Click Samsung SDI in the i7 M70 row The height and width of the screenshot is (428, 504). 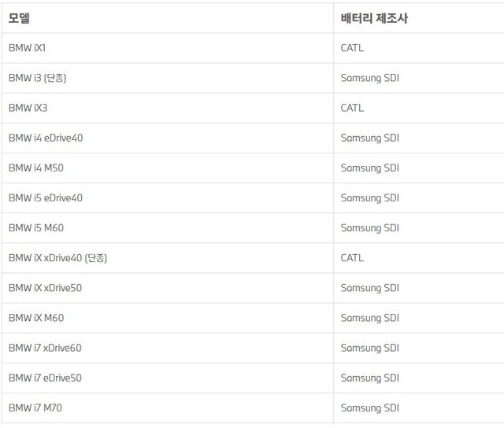coord(369,408)
